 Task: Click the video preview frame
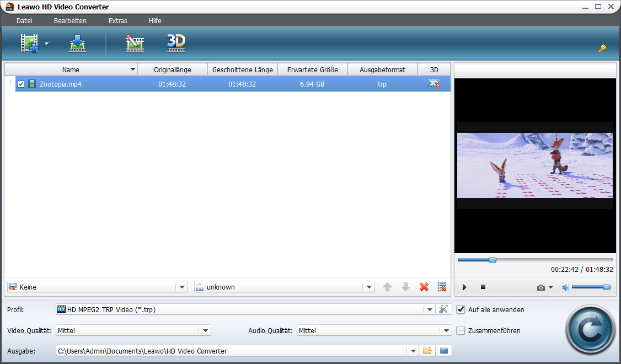coord(534,165)
